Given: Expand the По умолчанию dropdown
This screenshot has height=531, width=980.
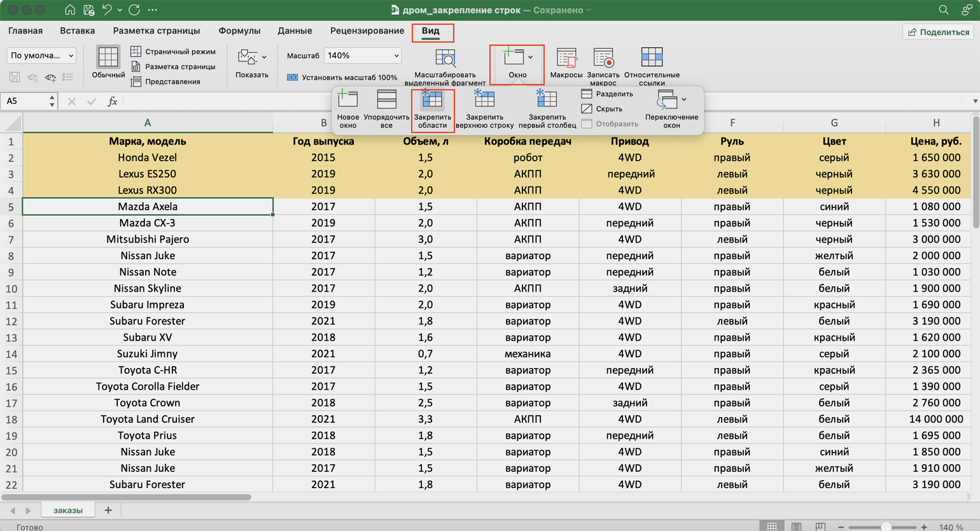Looking at the screenshot, I should tap(41, 56).
